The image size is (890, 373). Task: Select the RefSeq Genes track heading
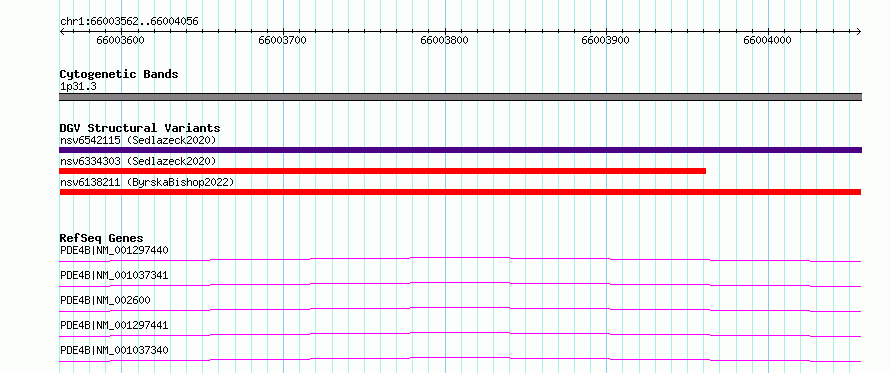[x=102, y=238]
